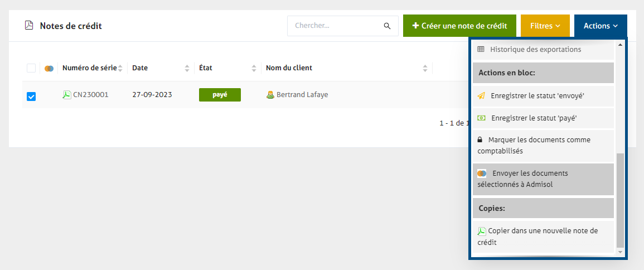
Task: Click the Actions menu scrollbar down arrow
Action: (x=620, y=252)
